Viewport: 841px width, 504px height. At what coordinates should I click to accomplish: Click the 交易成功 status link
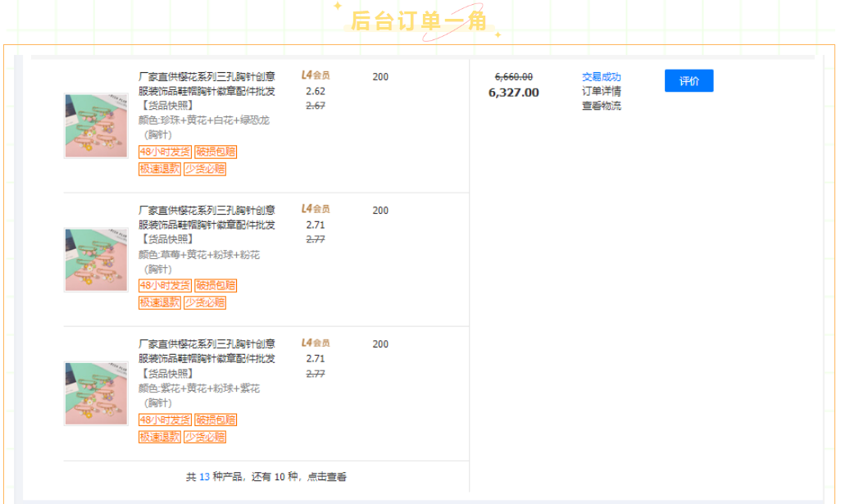601,77
